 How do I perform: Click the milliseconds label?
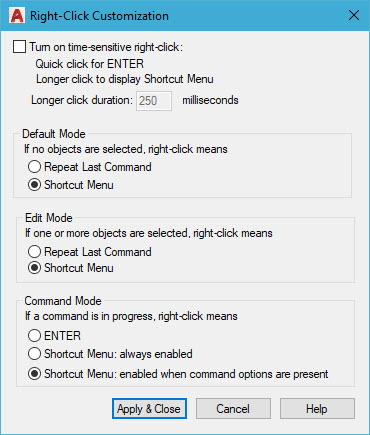pyautogui.click(x=210, y=100)
